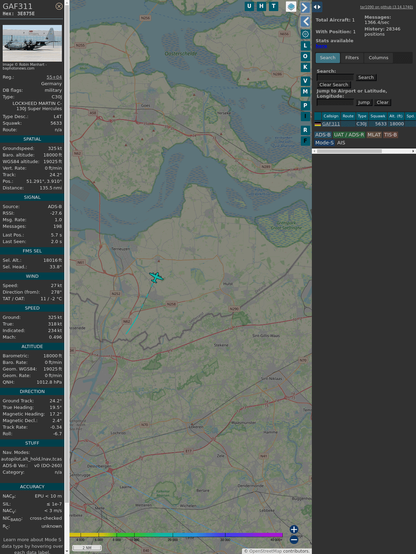
Task: Click the P map button
Action: click(305, 105)
